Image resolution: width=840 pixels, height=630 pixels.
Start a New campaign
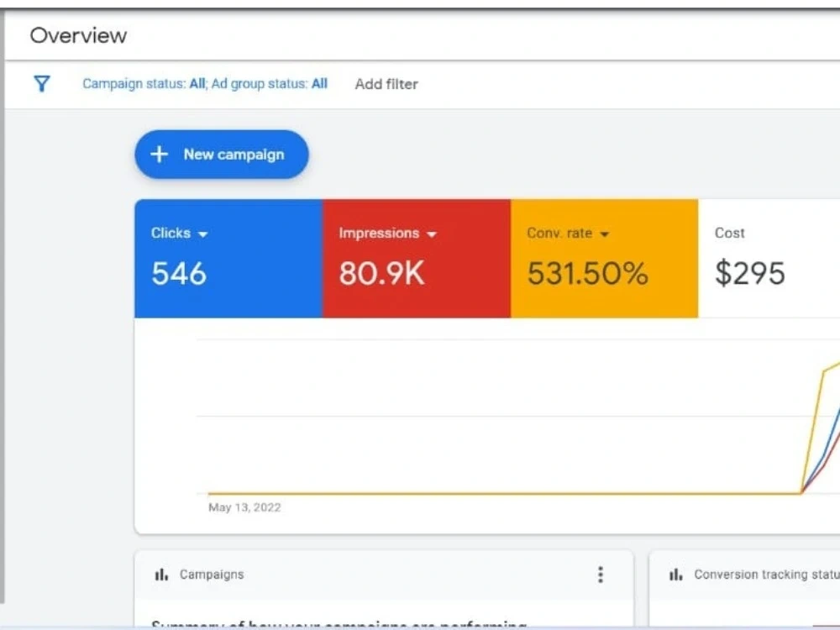point(221,155)
